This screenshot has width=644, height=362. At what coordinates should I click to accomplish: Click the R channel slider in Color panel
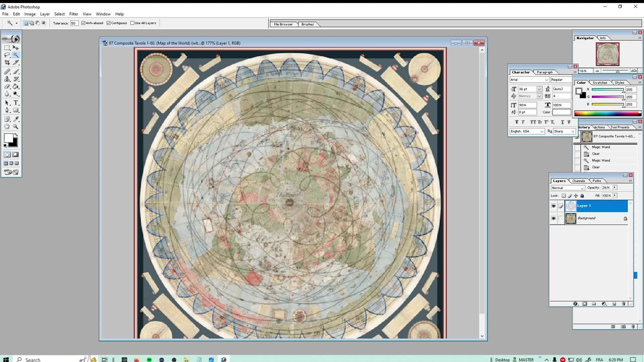(x=608, y=89)
